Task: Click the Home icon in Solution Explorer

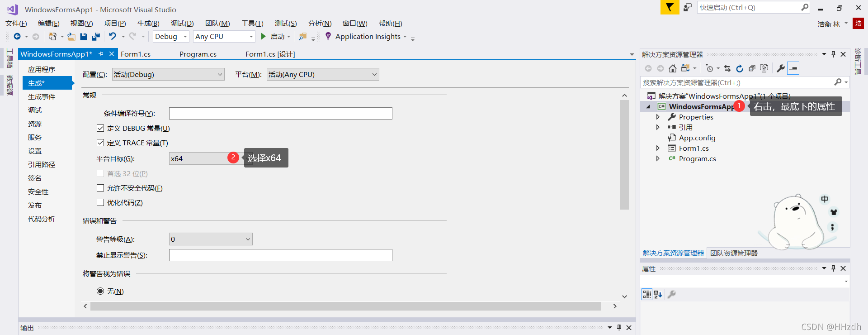Action: coord(673,68)
